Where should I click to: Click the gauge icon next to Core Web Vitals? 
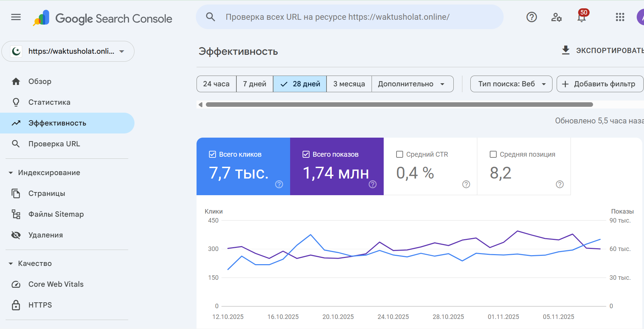tap(16, 284)
